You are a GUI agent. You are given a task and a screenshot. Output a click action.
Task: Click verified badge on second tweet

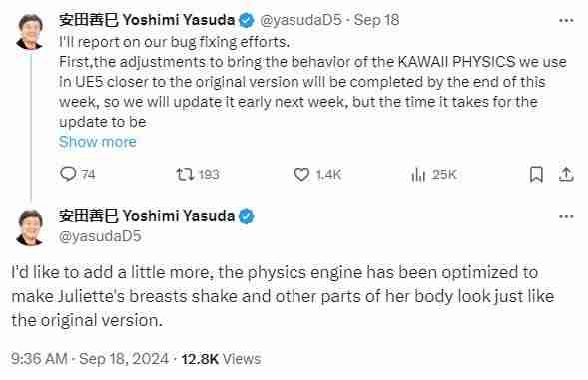click(x=247, y=216)
